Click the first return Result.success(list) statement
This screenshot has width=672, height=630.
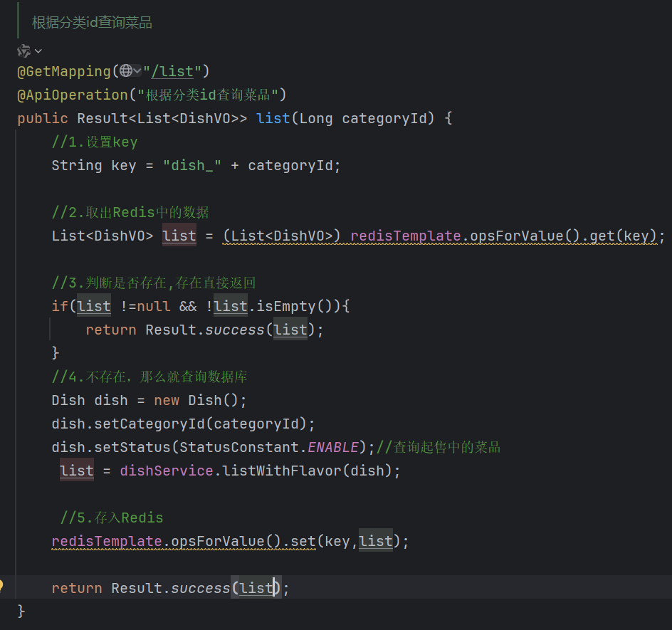tap(204, 330)
